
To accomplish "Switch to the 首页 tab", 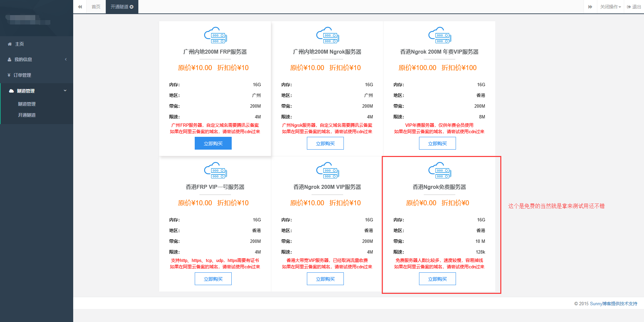I will click(x=96, y=7).
